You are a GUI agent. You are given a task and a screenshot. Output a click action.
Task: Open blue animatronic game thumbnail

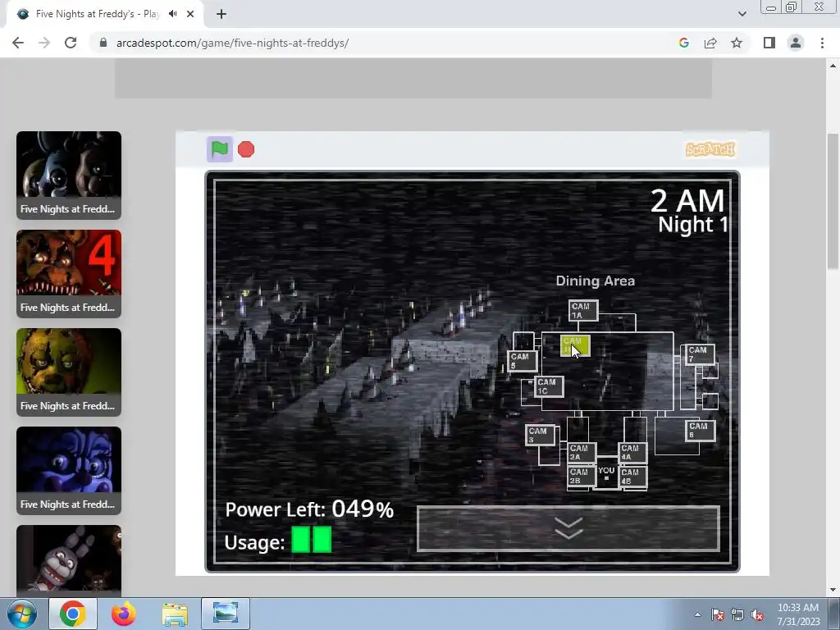tap(69, 471)
